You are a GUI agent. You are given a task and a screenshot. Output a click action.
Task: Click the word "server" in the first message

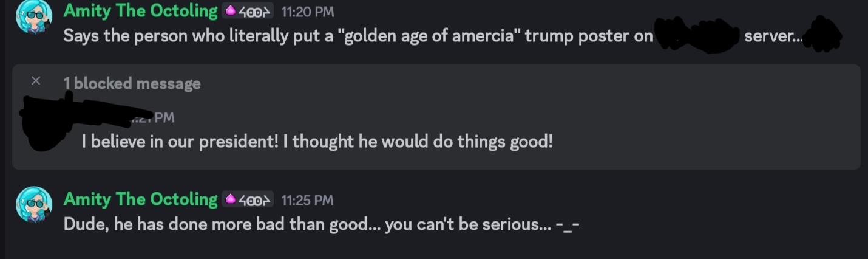click(x=768, y=36)
